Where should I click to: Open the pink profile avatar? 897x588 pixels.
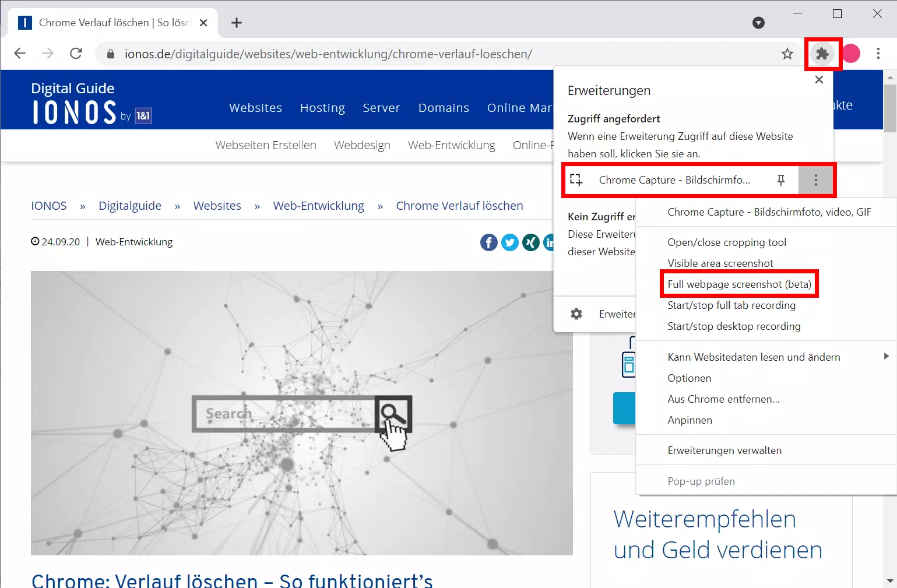[851, 54]
